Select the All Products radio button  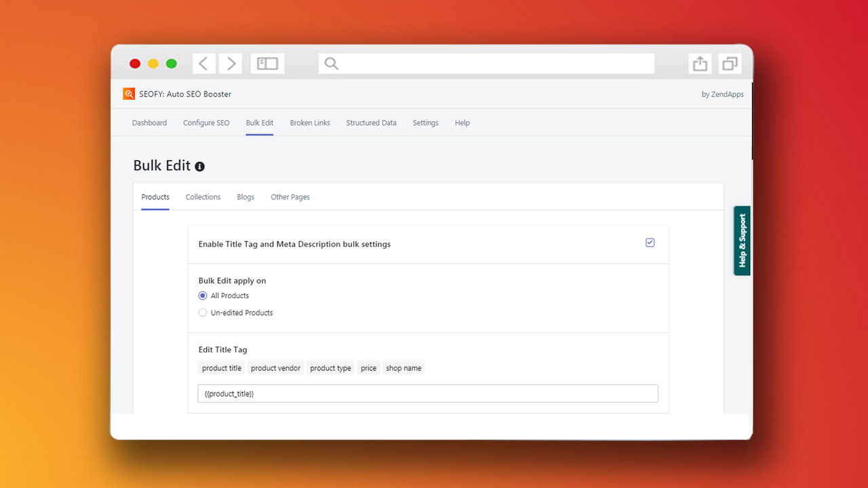[x=203, y=296]
